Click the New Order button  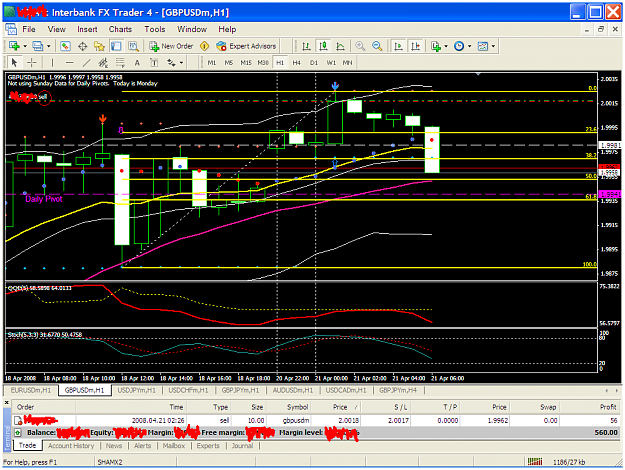pyautogui.click(x=171, y=46)
